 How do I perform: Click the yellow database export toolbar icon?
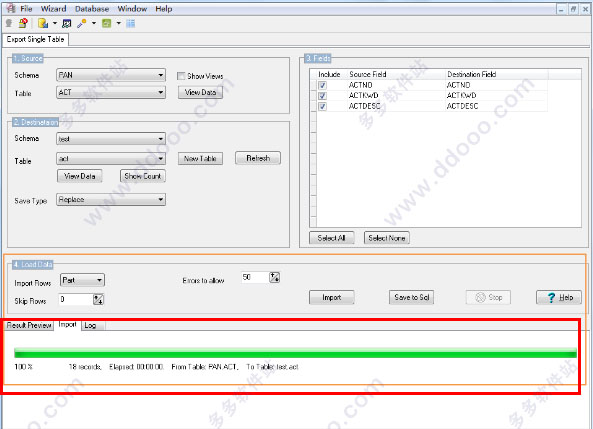point(43,23)
